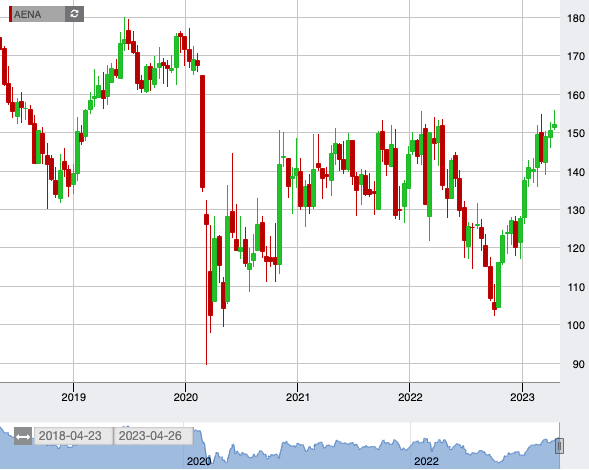The image size is (589, 470).
Task: Click the 2021 label on the x-axis
Action: 298,397
